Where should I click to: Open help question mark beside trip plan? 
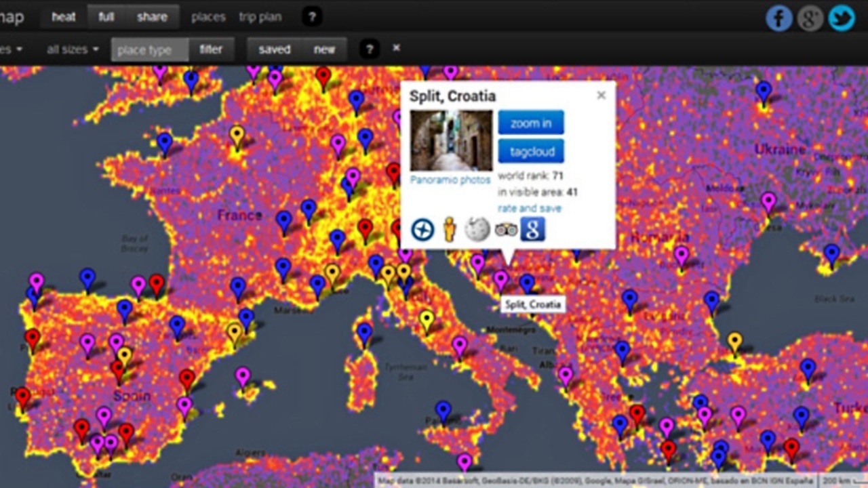pyautogui.click(x=311, y=18)
